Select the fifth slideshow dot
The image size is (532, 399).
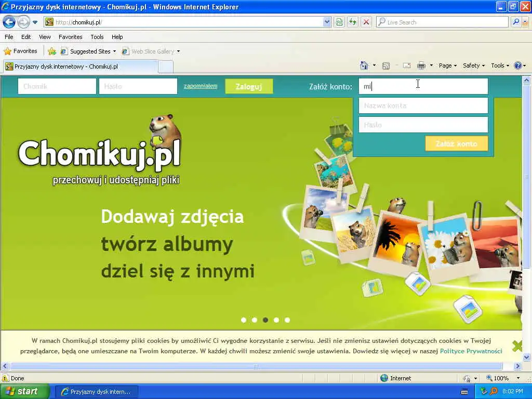point(287,320)
